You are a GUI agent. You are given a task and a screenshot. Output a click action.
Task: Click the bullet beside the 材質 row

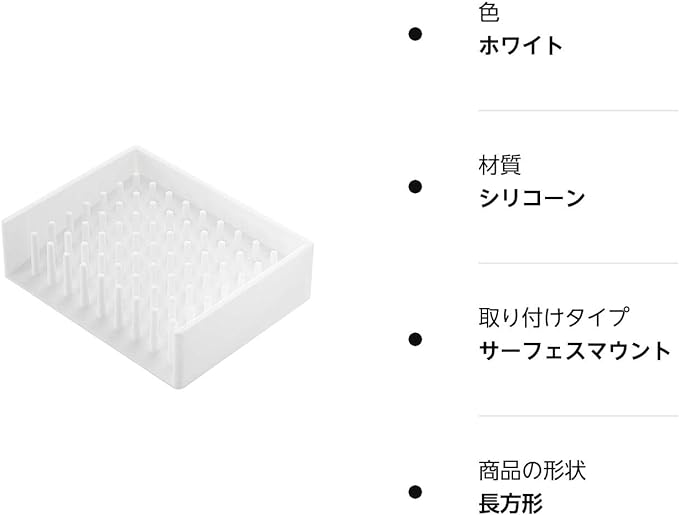click(x=415, y=186)
